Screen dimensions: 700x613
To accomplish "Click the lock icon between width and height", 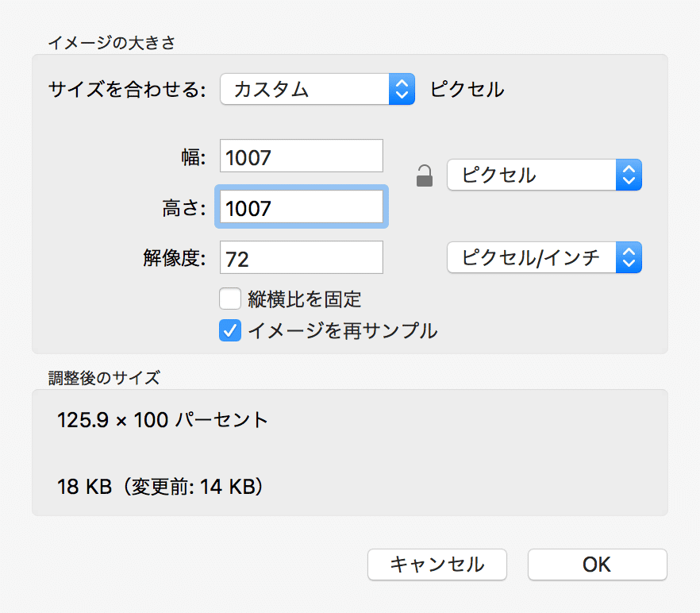I will pos(425,175).
